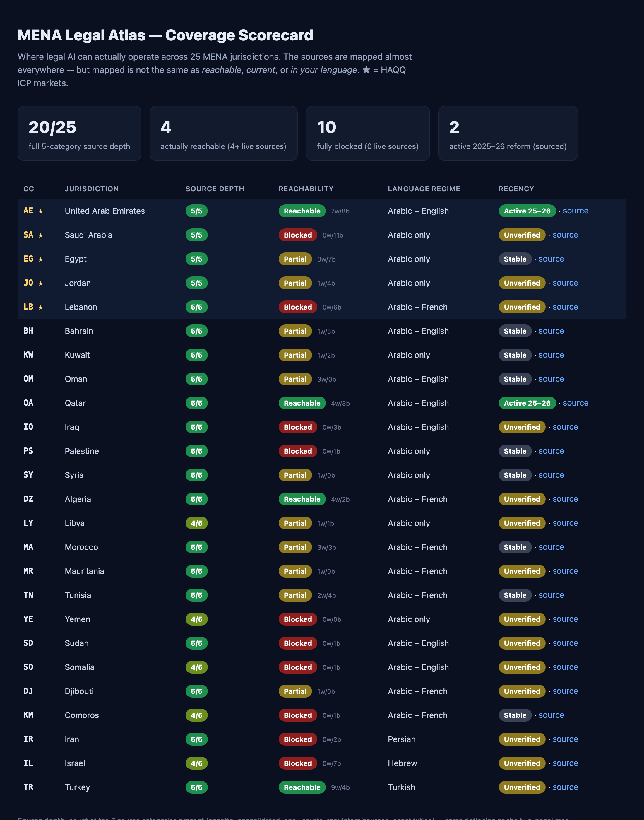
Task: Click the Reachability column header
Action: click(x=306, y=189)
